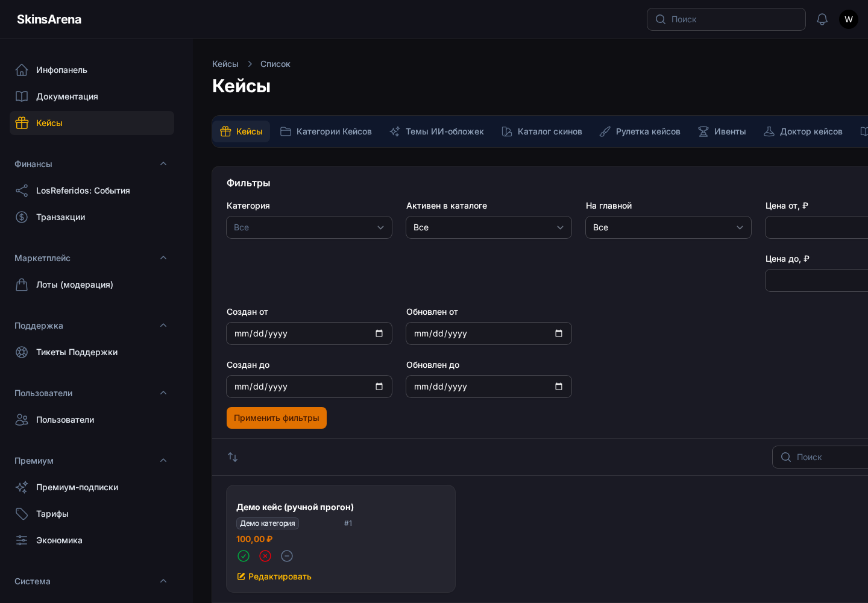Open Активен в каталоге dropdown
Image resolution: width=868 pixels, height=603 pixels.
489,227
